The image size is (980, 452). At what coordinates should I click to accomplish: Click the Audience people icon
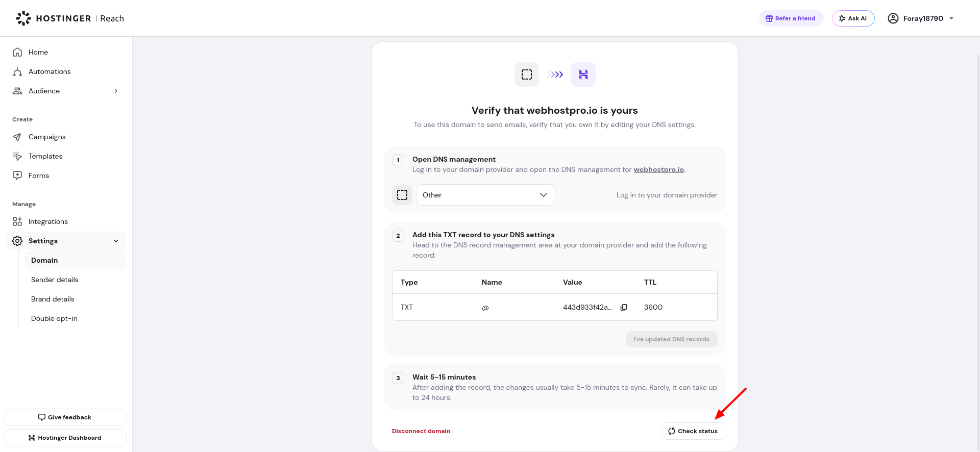click(x=17, y=91)
